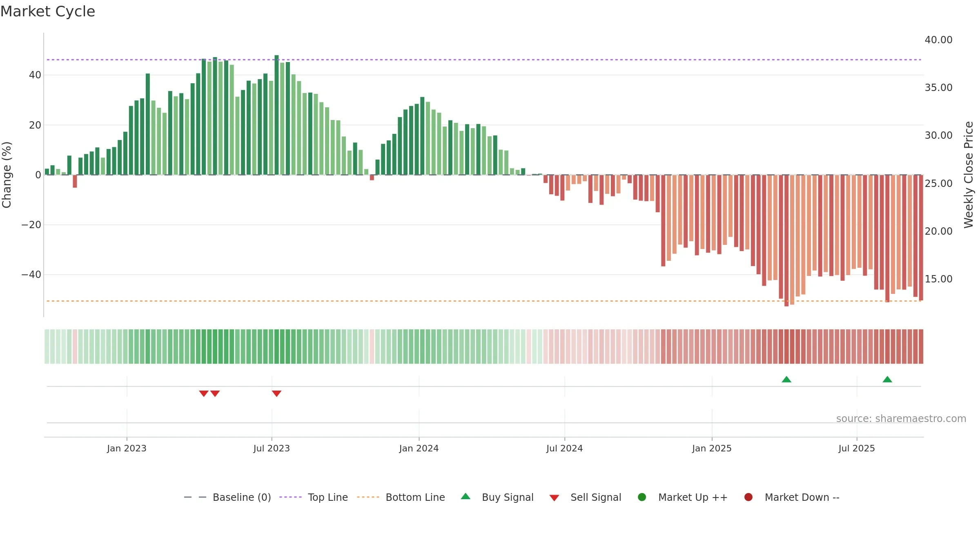Click the Jul 2024 axis label

(x=565, y=448)
